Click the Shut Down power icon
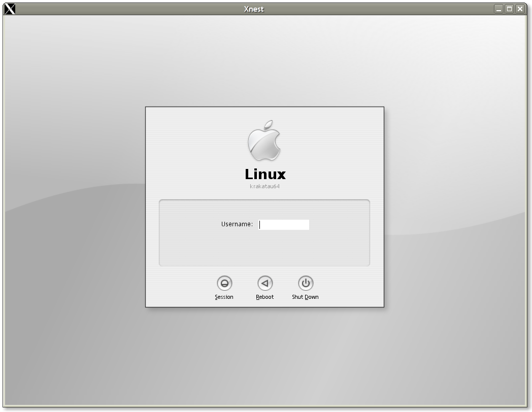The width and height of the screenshot is (532, 412). coord(306,283)
